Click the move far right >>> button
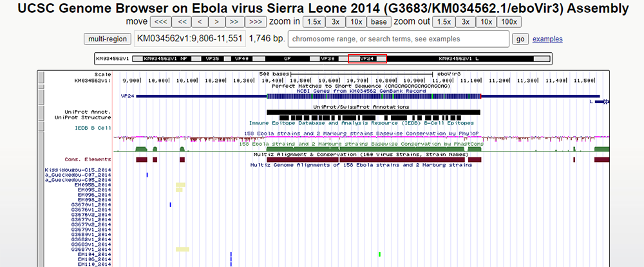The height and width of the screenshot is (267, 644). [x=255, y=21]
